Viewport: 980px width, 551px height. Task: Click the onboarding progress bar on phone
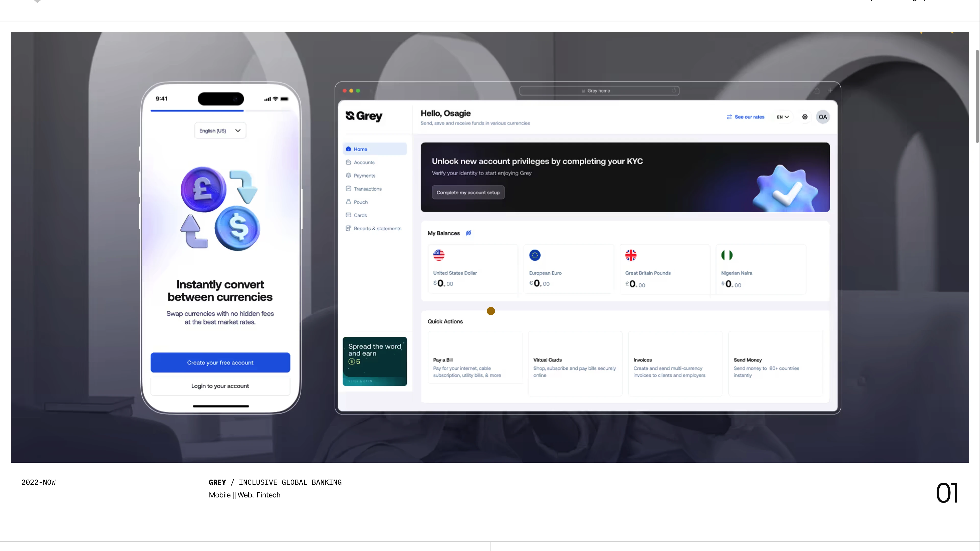pyautogui.click(x=220, y=111)
